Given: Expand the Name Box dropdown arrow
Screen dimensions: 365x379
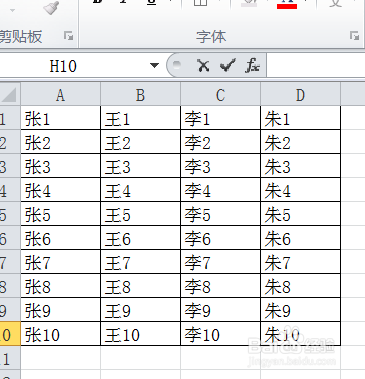Looking at the screenshot, I should click(154, 65).
